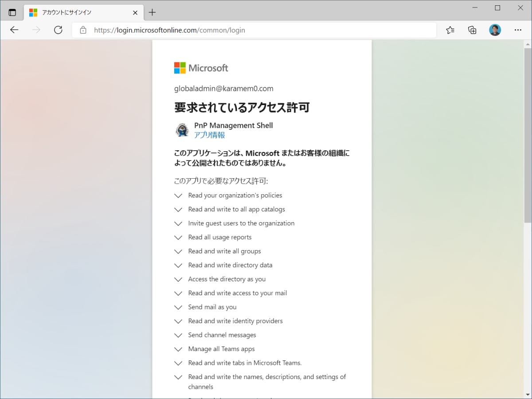Select the globaladmin@karamem0.com account text

[223, 89]
